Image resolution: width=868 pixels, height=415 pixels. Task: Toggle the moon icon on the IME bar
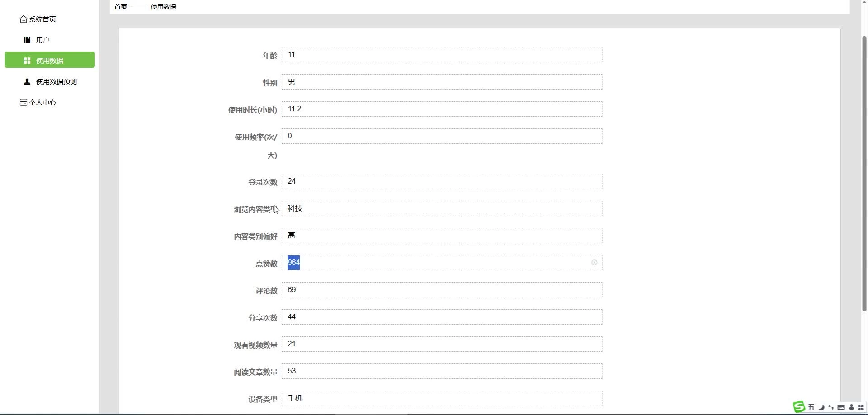tap(821, 407)
